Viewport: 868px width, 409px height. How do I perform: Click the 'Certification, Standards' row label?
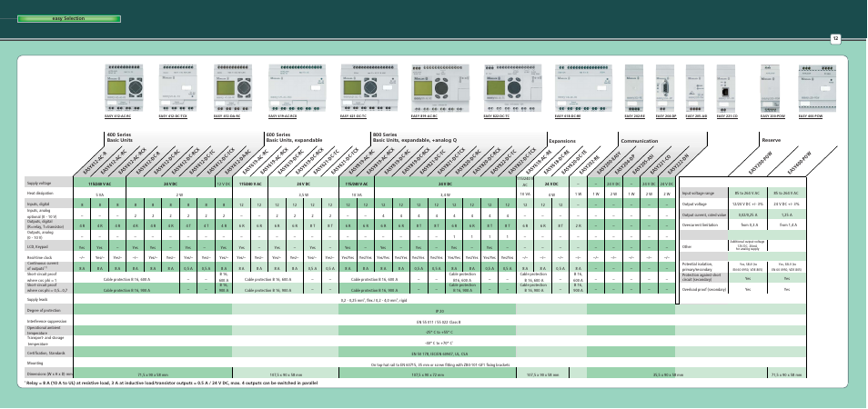pyautogui.click(x=45, y=353)
